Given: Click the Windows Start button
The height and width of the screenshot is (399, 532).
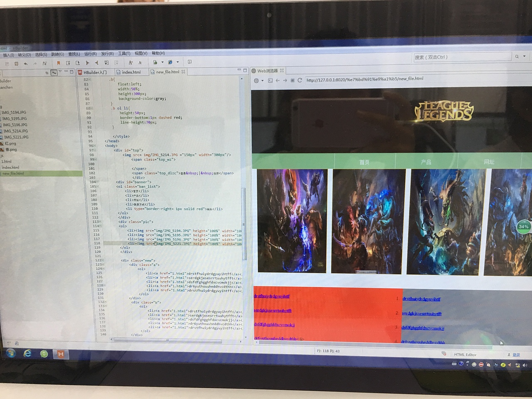Looking at the screenshot, I should point(10,353).
